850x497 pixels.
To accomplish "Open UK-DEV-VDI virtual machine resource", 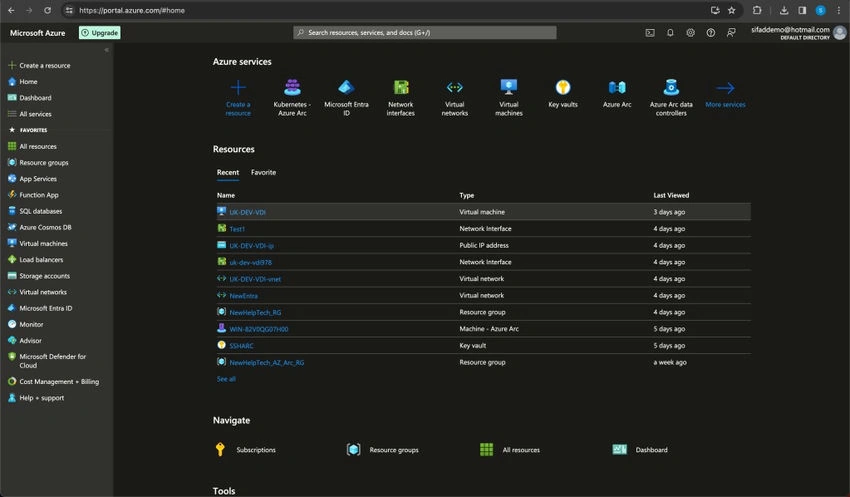I will pyautogui.click(x=247, y=212).
